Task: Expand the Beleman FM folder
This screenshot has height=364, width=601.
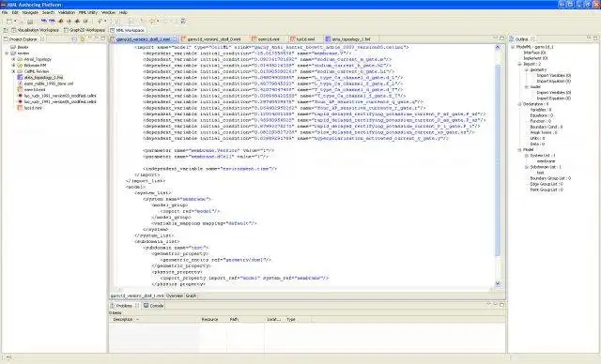Action: pos(13,66)
